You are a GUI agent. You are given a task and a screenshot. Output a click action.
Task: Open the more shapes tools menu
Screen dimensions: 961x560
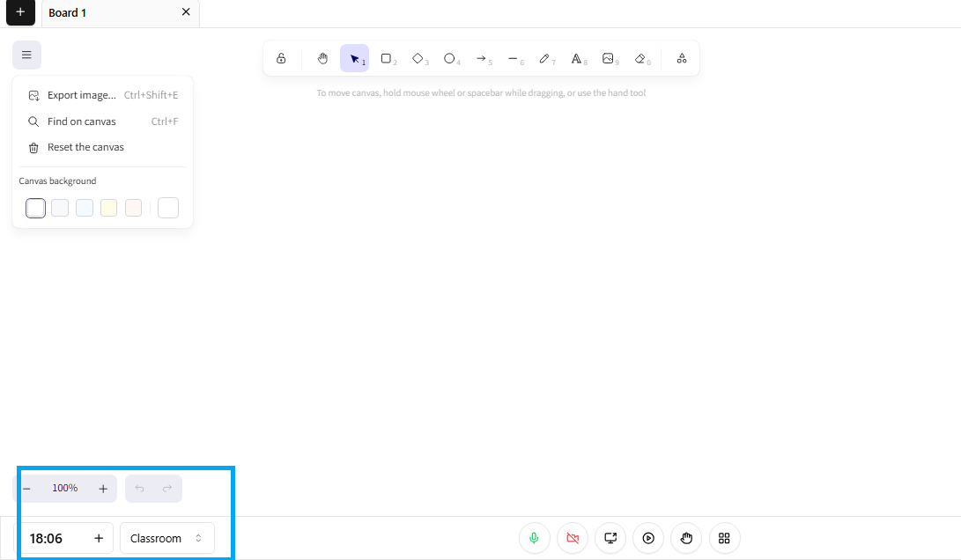(x=682, y=59)
